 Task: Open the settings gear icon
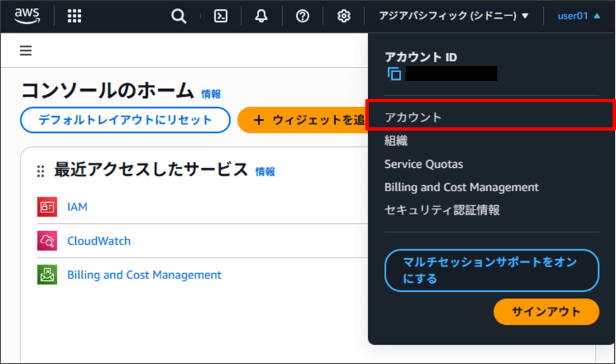[x=343, y=16]
